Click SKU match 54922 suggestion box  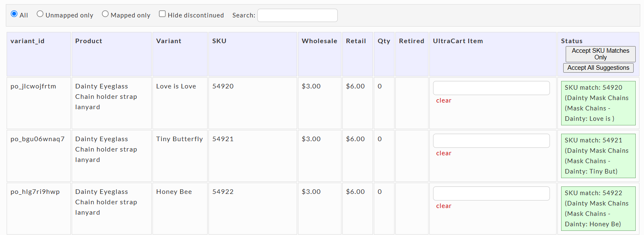[x=598, y=208]
